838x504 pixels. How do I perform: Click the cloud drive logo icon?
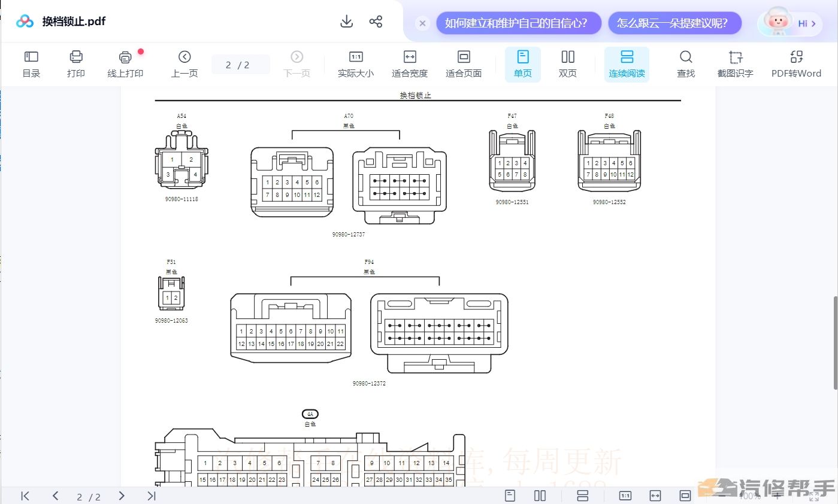pyautogui.click(x=25, y=22)
